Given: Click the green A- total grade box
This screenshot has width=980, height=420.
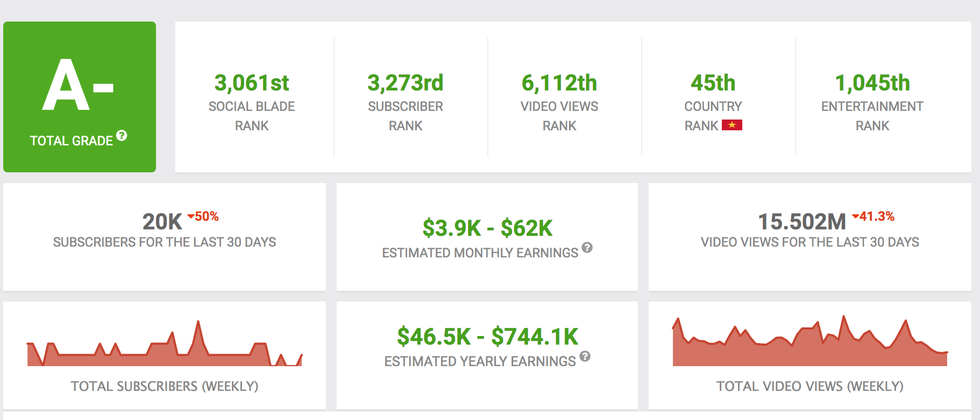Looking at the screenshot, I should tap(80, 97).
